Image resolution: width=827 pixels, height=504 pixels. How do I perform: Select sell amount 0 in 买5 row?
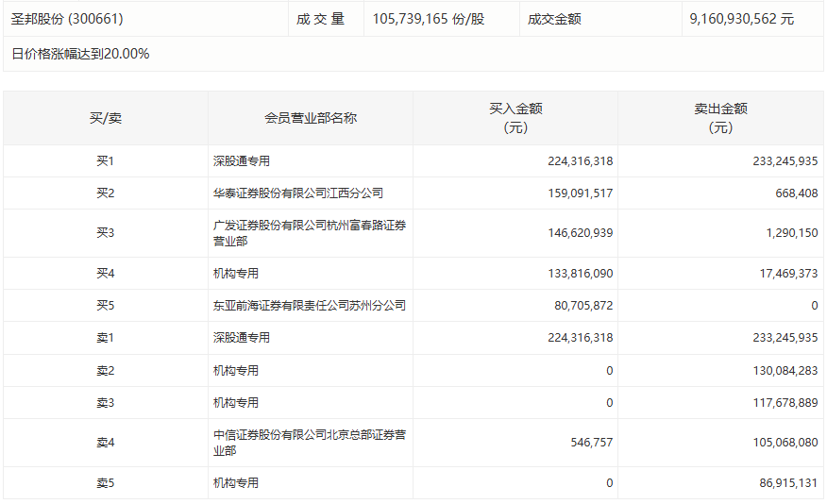tap(815, 305)
